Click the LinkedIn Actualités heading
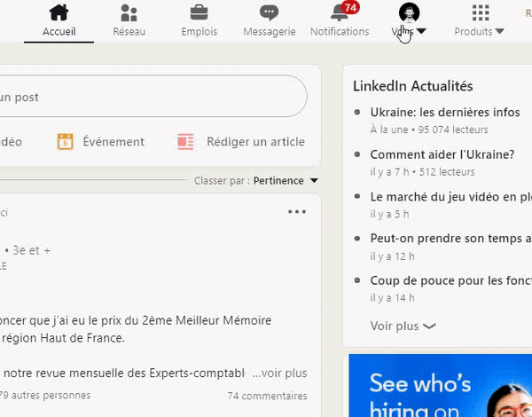532x417 pixels. (413, 86)
